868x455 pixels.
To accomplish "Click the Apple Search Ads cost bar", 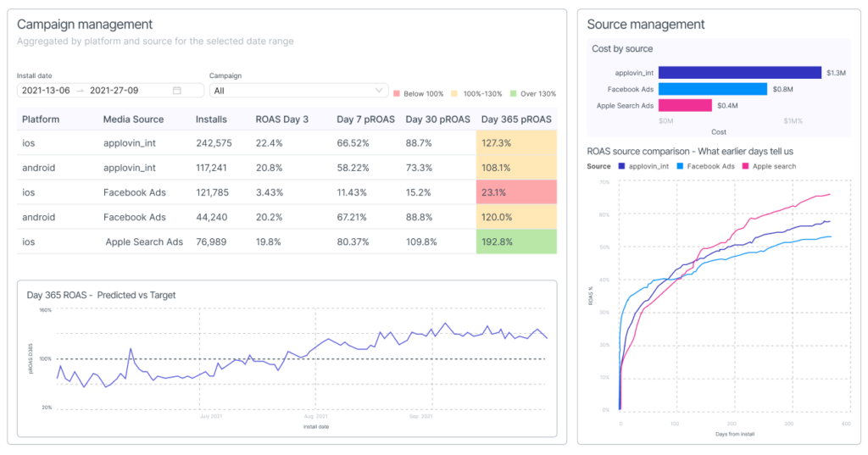I will pos(685,105).
